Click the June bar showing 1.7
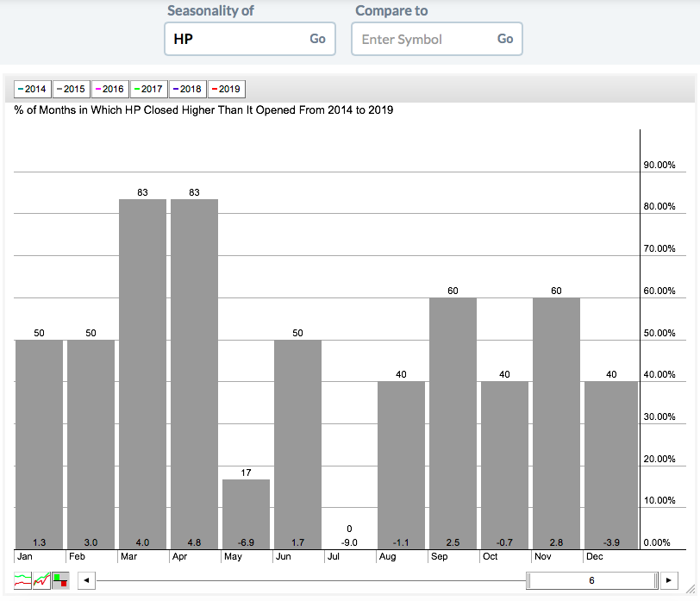This screenshot has height=601, width=700. [297, 444]
